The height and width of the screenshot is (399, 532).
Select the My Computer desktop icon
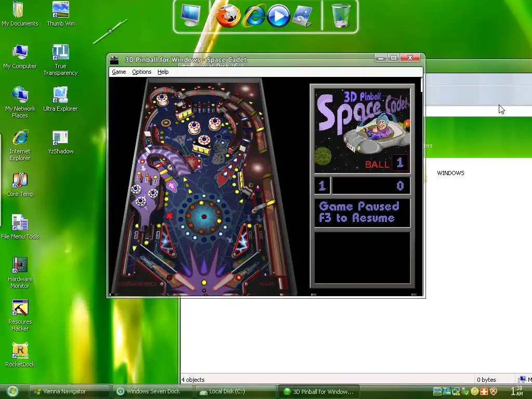coord(20,57)
